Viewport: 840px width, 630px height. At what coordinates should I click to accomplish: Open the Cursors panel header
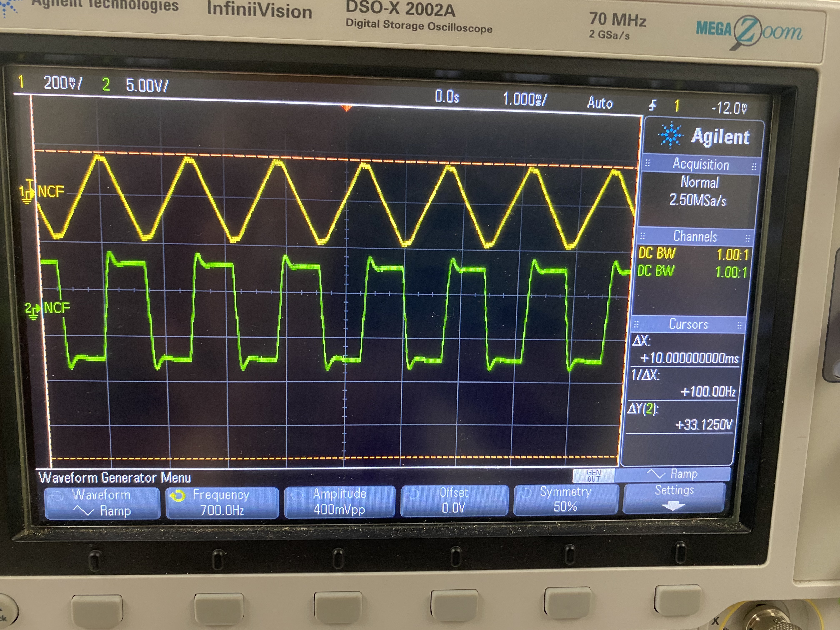coord(688,324)
